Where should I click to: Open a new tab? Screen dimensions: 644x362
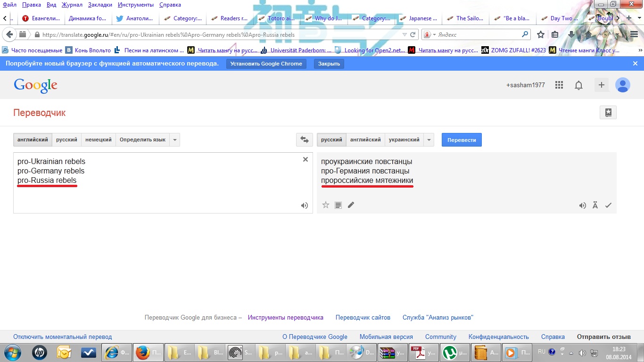point(628,18)
